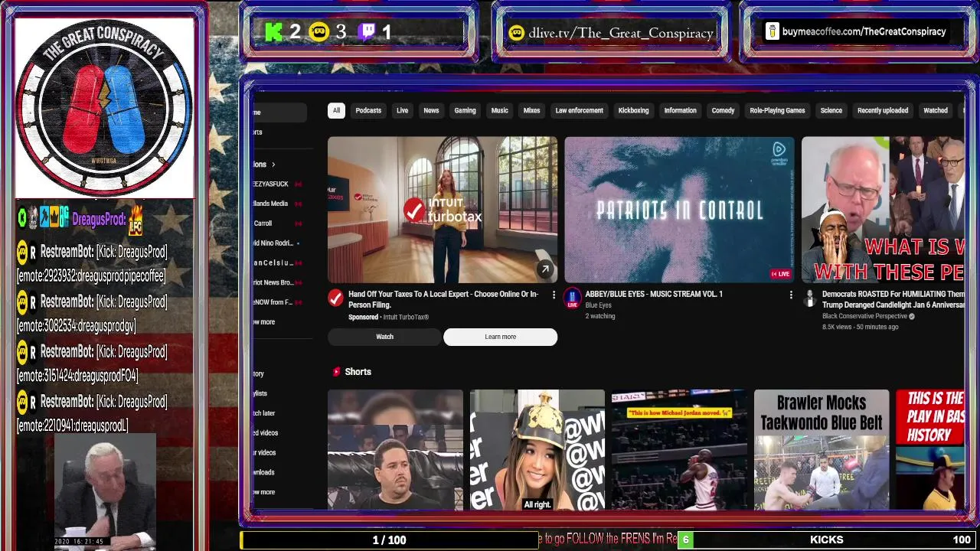Open the TurboTax channel avatar beside the ad title
Viewport: 980px width, 551px height.
tap(335, 298)
